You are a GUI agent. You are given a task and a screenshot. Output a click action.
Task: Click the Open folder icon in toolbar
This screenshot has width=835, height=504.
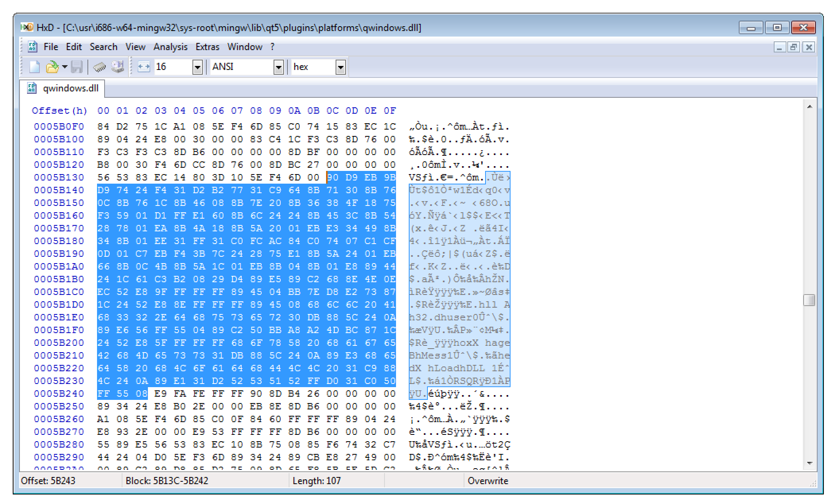pos(52,67)
